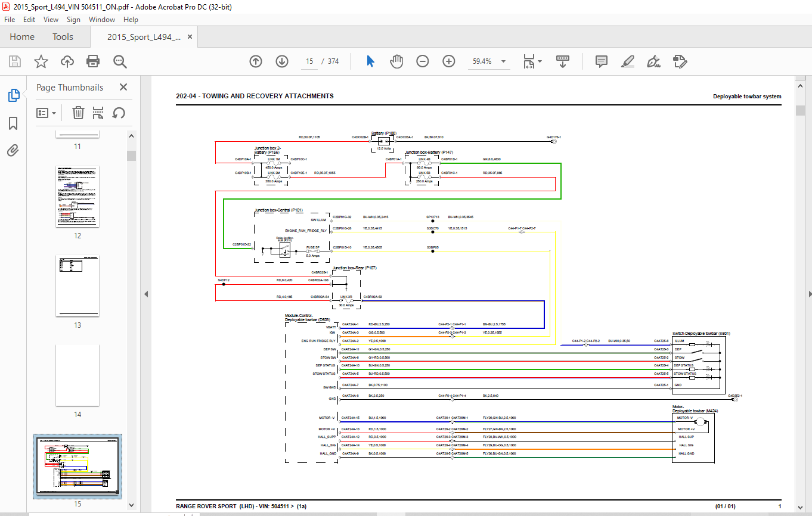This screenshot has height=516, width=812.
Task: Click the page number field showing 15
Action: 309,61
